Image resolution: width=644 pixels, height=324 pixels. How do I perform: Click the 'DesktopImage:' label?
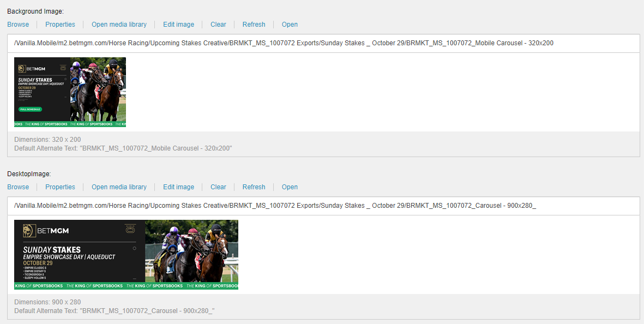click(29, 173)
